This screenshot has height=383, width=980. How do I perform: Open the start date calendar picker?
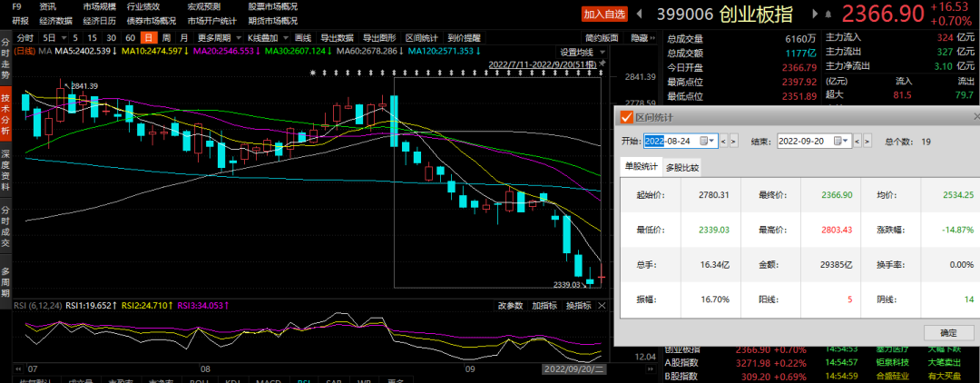point(704,141)
